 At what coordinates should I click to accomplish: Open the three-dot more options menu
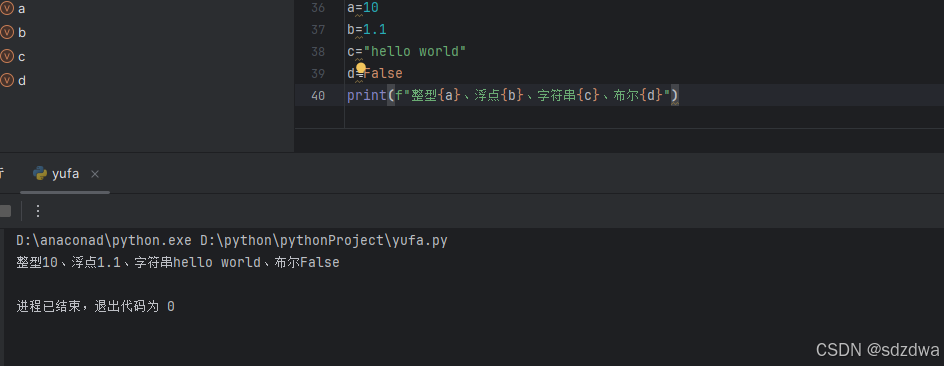coord(38,211)
